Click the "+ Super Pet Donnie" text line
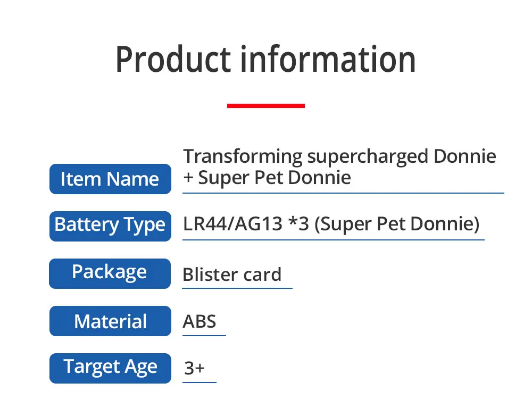The height and width of the screenshot is (416, 532). 267,177
